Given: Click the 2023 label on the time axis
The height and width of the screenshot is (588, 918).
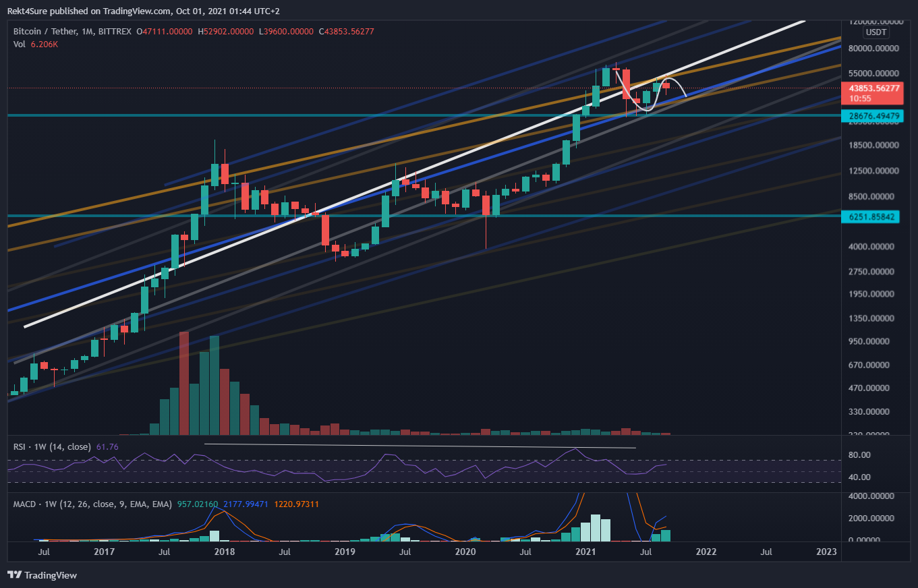Looking at the screenshot, I should click(x=826, y=552).
